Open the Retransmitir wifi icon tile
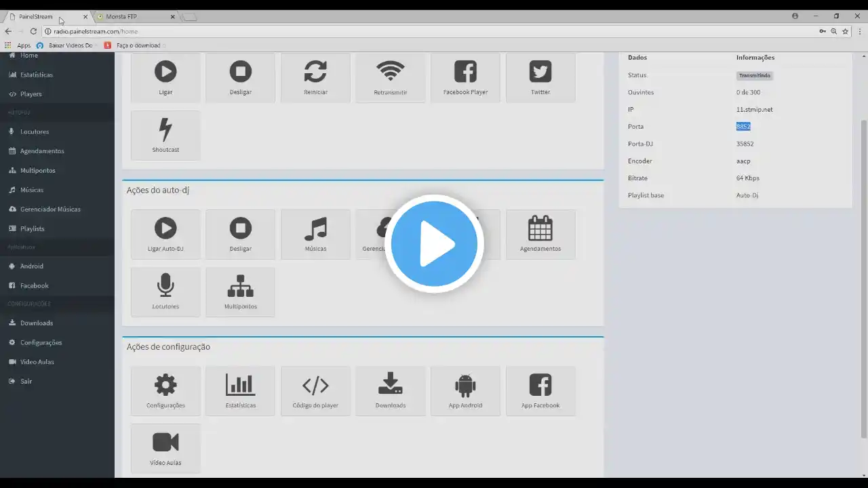Screen dimensions: 868x488 tap(391, 77)
